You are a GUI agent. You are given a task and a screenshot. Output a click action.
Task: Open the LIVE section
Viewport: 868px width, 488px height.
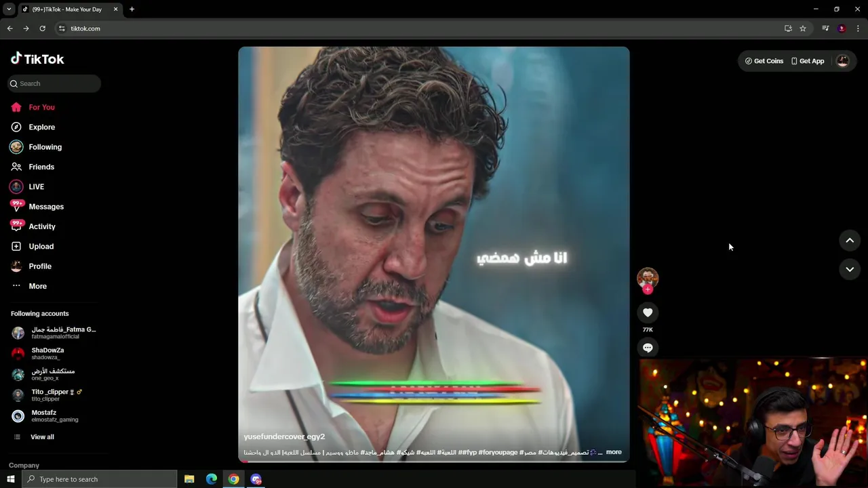pos(36,186)
